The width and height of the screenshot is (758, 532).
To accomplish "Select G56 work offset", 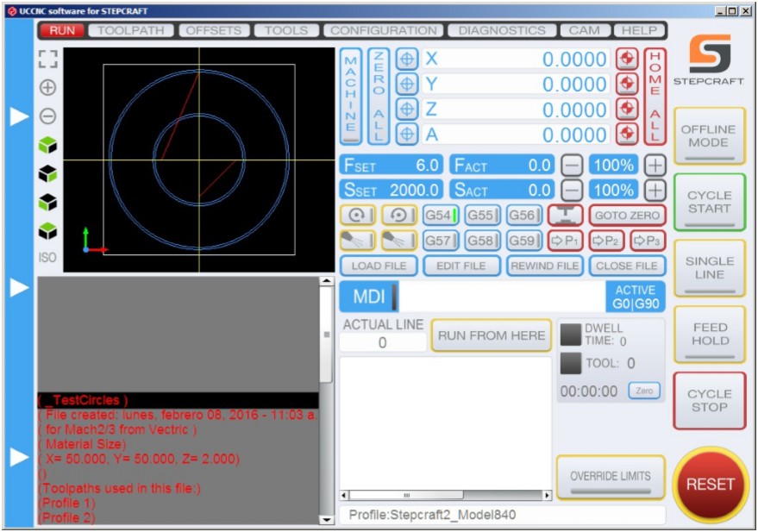I will [x=524, y=215].
